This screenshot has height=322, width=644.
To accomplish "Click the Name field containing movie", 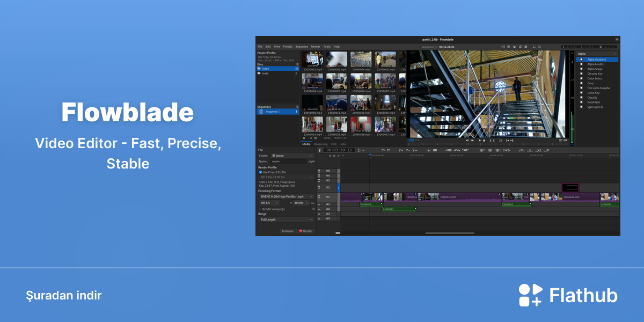I will point(288,161).
